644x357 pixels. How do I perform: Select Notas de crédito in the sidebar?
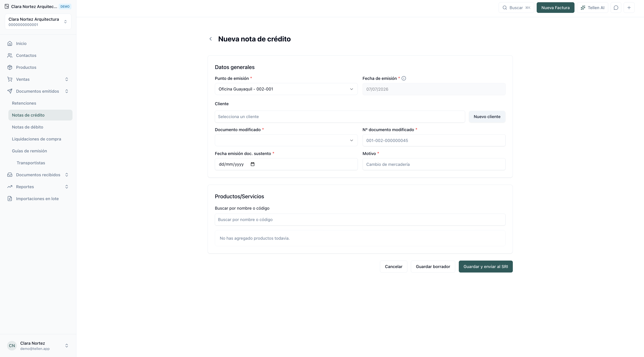click(40, 115)
